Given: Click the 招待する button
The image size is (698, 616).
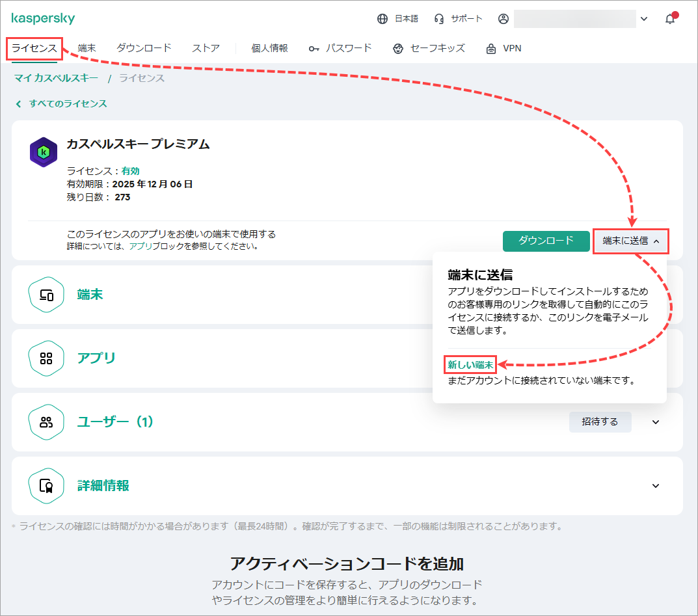Looking at the screenshot, I should [600, 422].
